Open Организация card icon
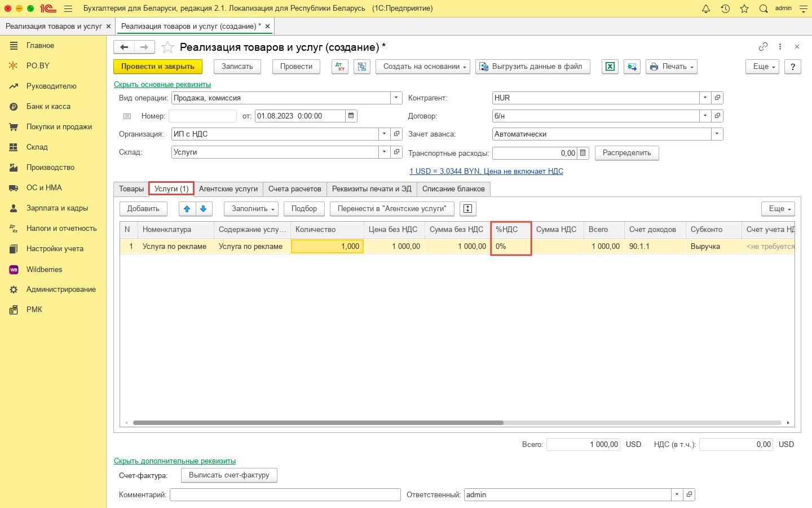812x508 pixels. (x=396, y=134)
